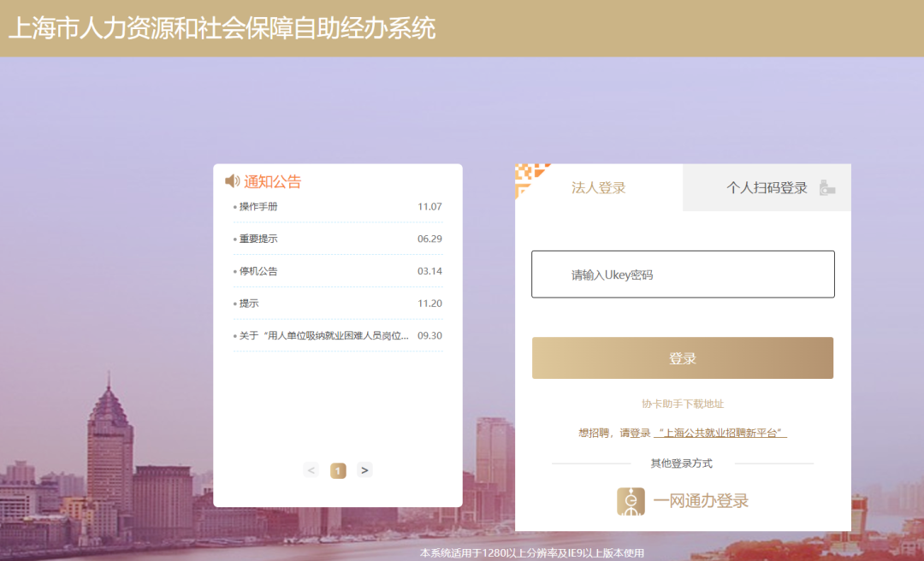Open the 提示 notice dated 11.20
Image resolution: width=924 pixels, height=561 pixels.
249,304
